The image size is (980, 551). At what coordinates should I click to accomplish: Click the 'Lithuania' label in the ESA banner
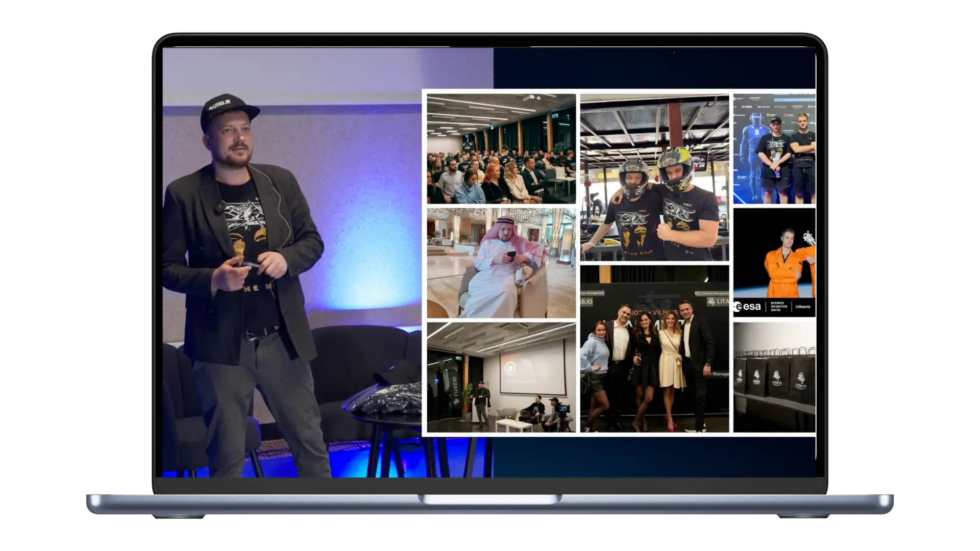click(x=803, y=307)
